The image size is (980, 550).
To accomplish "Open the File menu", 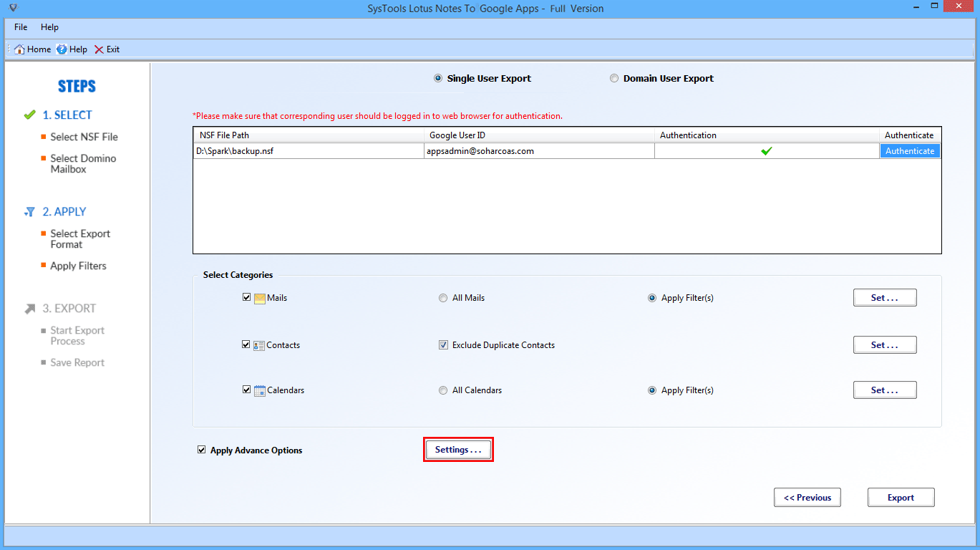I will pyautogui.click(x=21, y=27).
